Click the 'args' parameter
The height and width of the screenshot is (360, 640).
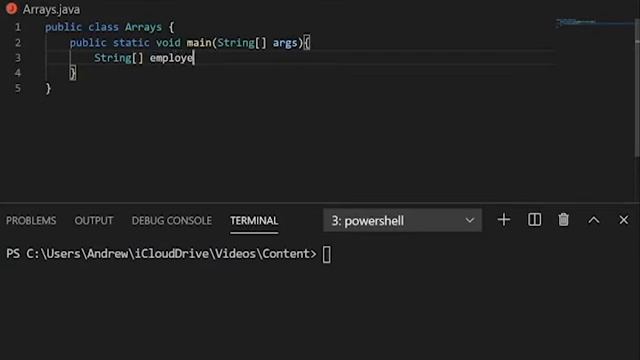[285, 43]
